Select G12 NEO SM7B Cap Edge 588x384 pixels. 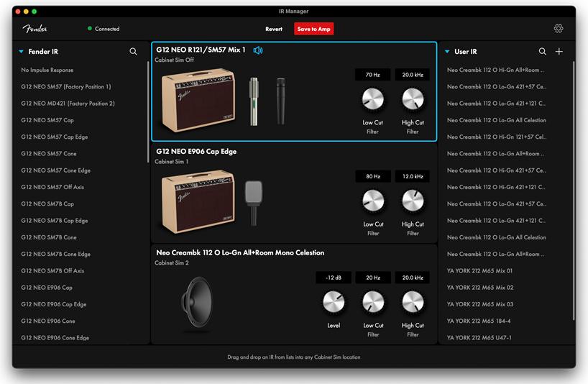[55, 221]
